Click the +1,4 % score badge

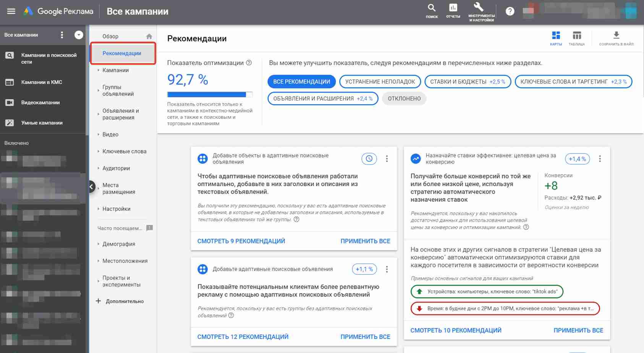point(577,159)
